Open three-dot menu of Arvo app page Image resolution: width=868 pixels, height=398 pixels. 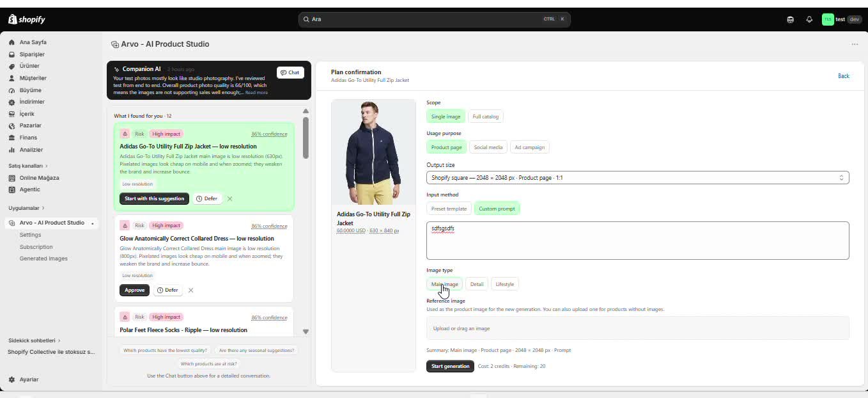pyautogui.click(x=855, y=44)
